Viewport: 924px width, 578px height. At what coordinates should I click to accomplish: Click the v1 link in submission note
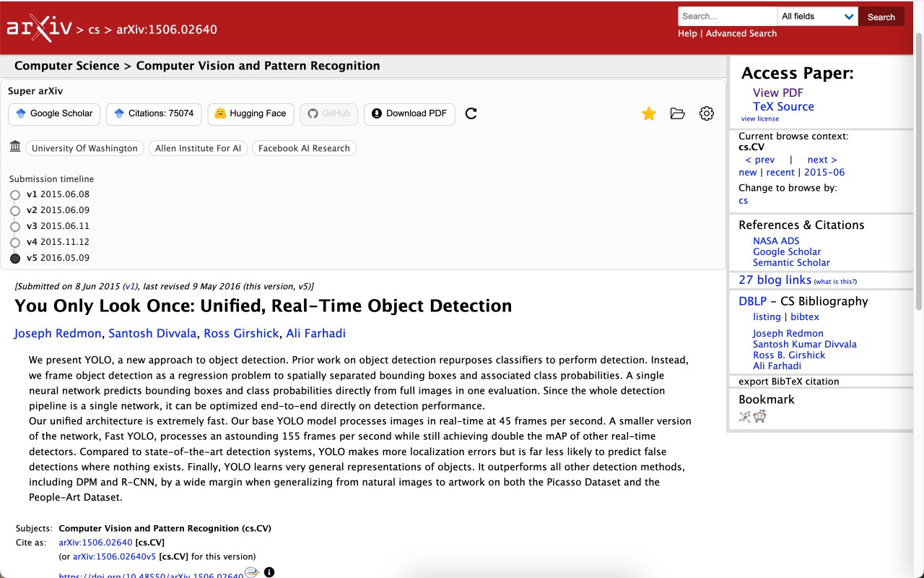click(130, 286)
